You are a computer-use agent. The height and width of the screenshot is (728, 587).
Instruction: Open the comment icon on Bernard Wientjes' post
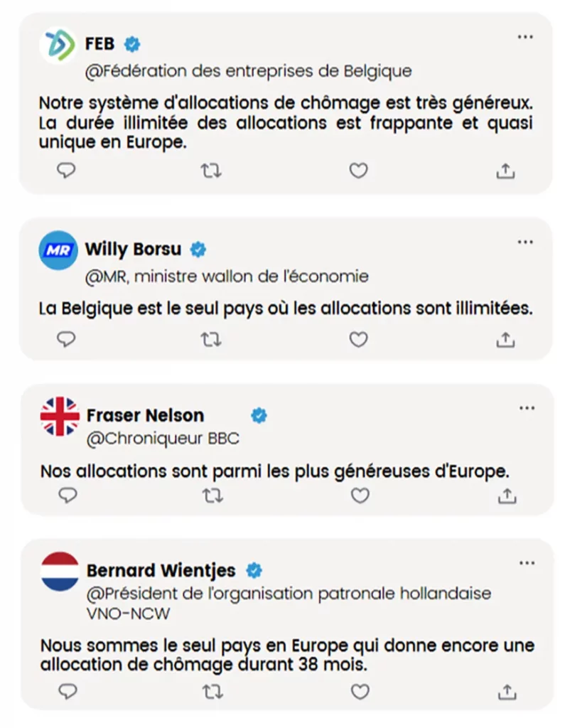pyautogui.click(x=68, y=690)
